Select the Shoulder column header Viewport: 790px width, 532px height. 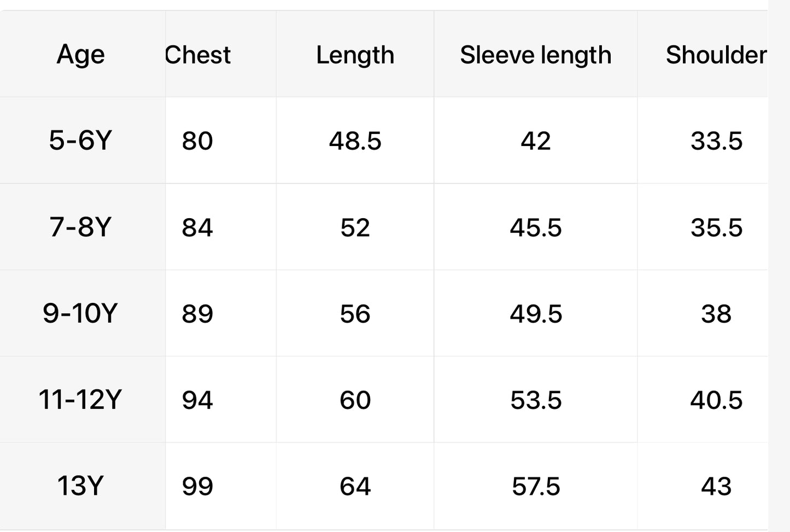pos(715,55)
